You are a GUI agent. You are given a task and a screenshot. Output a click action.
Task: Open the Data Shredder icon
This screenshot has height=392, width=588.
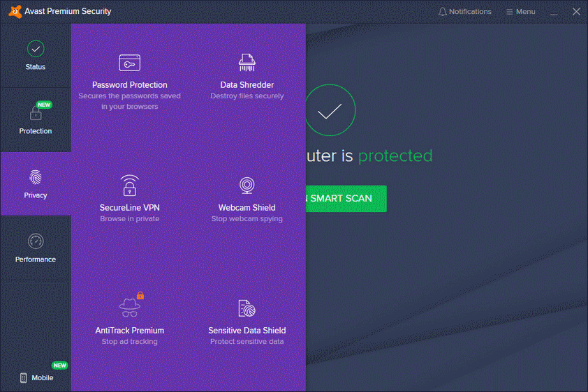coord(247,63)
